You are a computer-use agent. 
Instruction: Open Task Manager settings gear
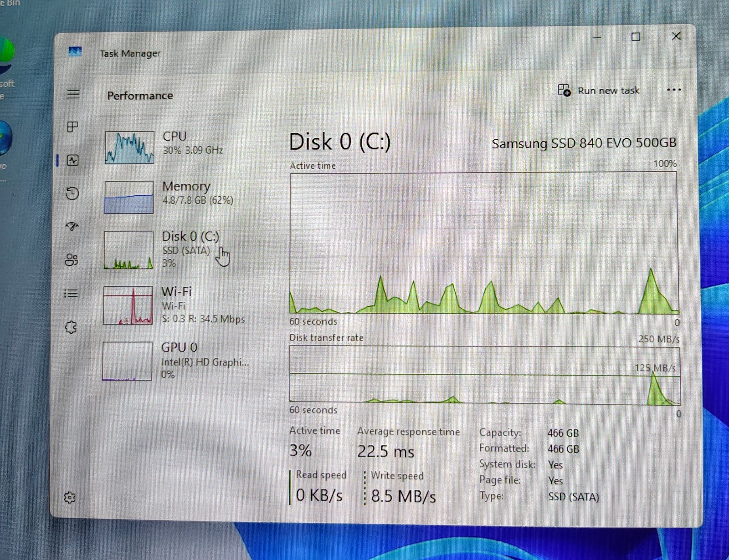[70, 497]
